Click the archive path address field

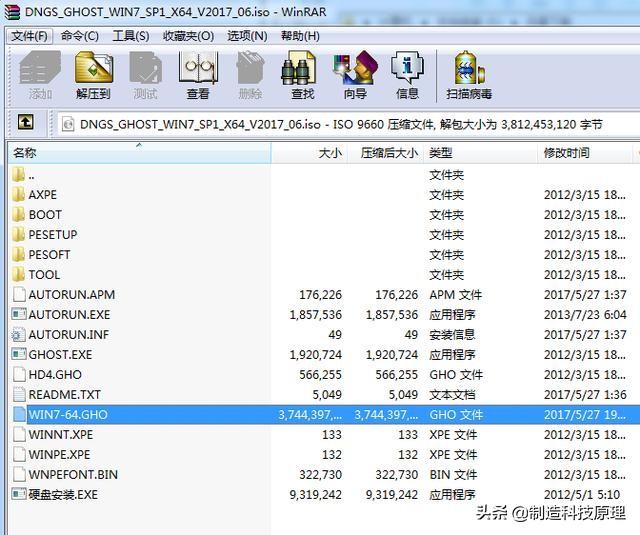click(x=349, y=124)
